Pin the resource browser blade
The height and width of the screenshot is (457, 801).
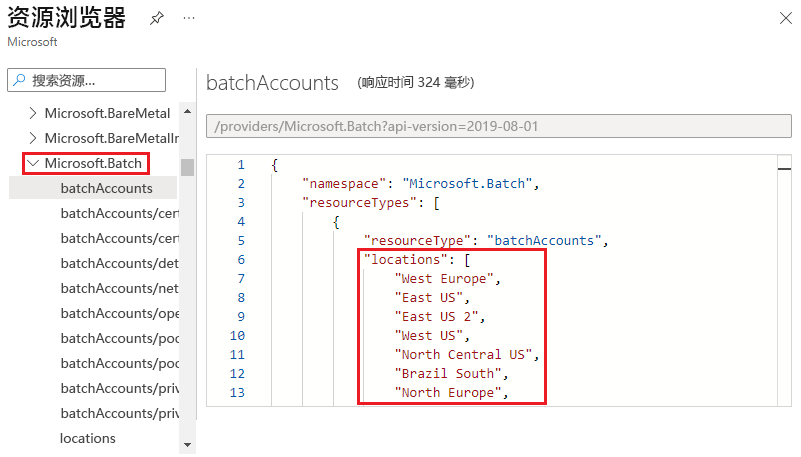[156, 18]
